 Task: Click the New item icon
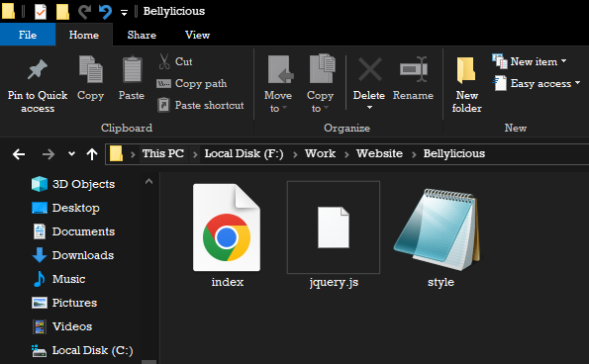pyautogui.click(x=500, y=61)
